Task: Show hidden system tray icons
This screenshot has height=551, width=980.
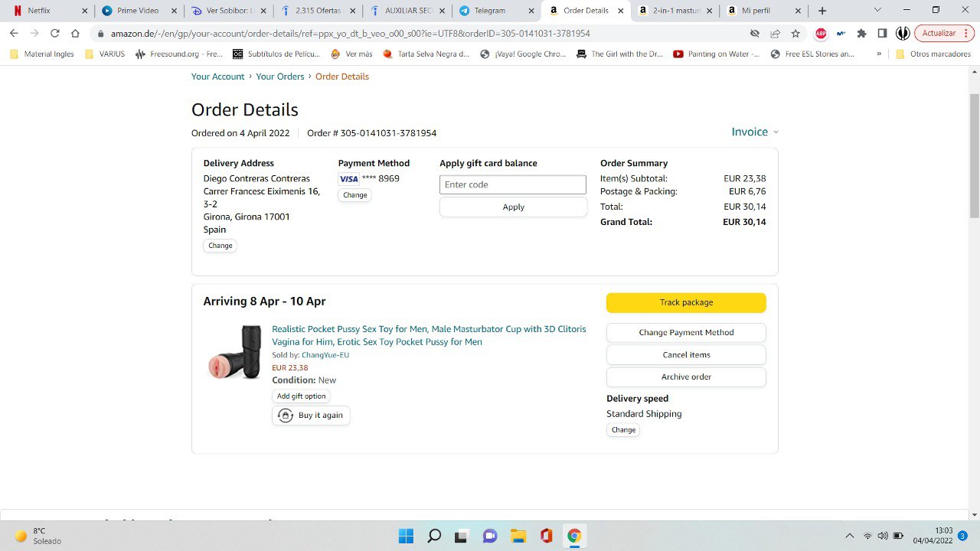Action: [849, 536]
